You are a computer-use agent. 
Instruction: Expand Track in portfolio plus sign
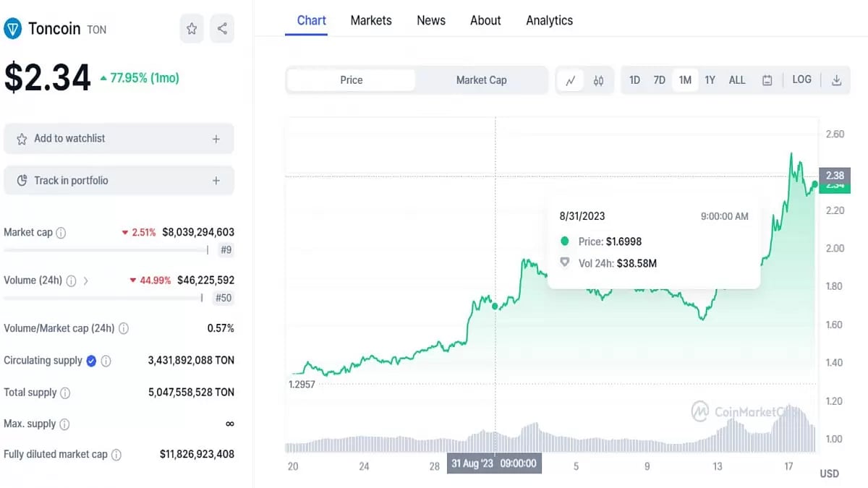click(x=216, y=181)
